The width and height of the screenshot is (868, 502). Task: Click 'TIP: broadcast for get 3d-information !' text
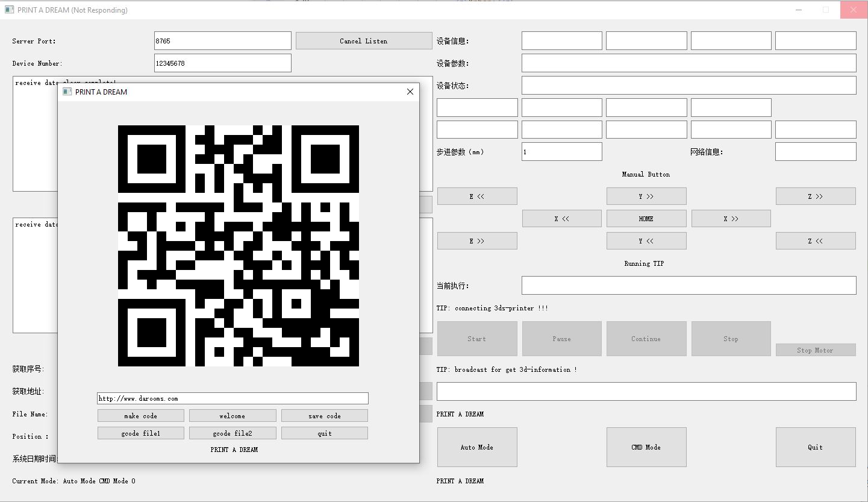[x=507, y=369]
